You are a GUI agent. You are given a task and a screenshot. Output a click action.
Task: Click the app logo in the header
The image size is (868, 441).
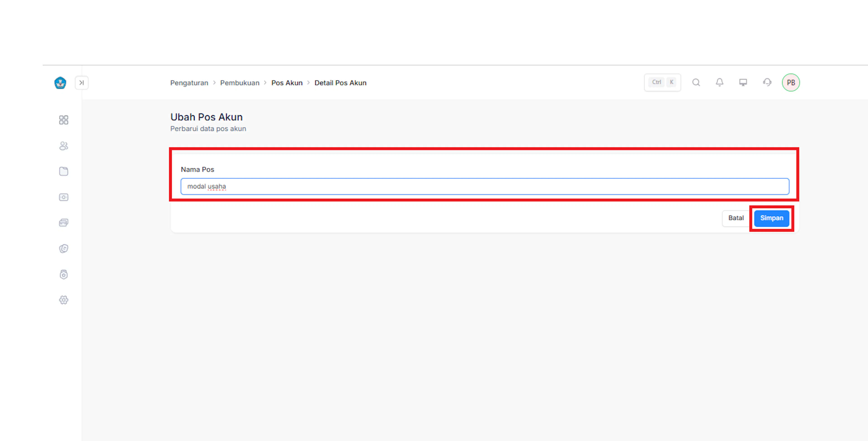click(60, 83)
